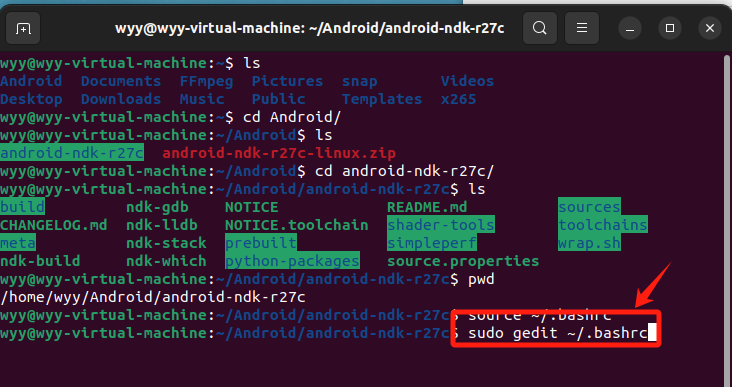Screen dimensions: 732x387
Task: Click the 'meta' folder entry
Action: click(x=18, y=243)
